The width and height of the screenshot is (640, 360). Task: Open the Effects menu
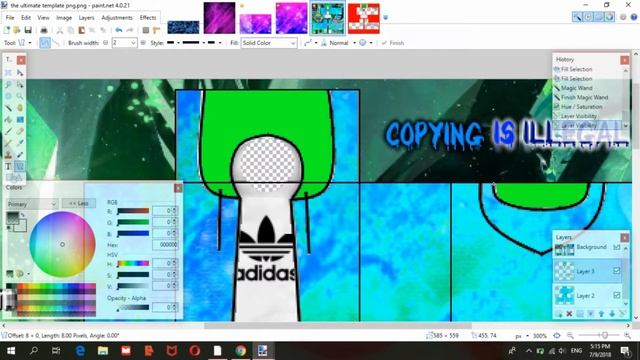click(x=148, y=18)
